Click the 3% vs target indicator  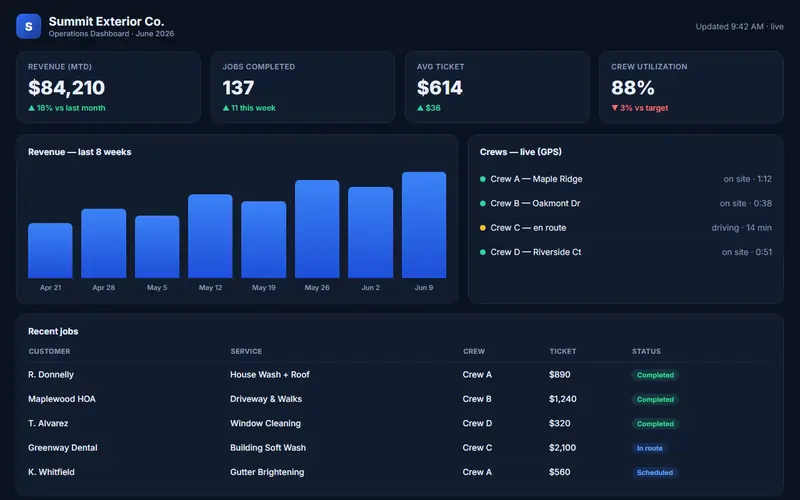(640, 108)
